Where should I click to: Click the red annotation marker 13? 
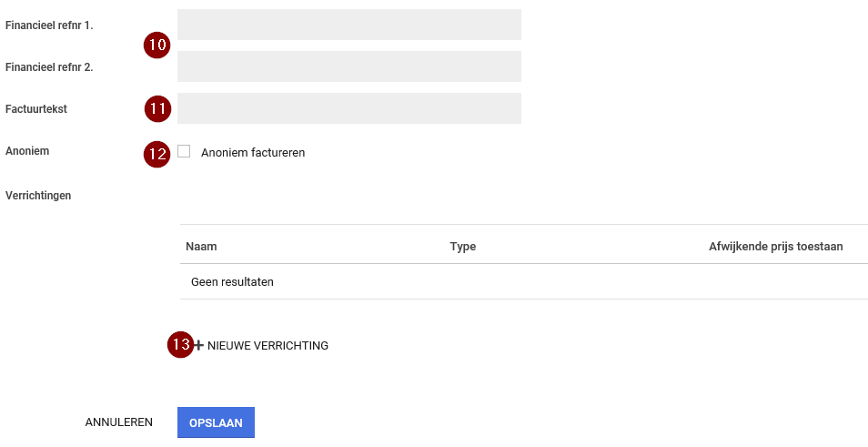tap(181, 345)
